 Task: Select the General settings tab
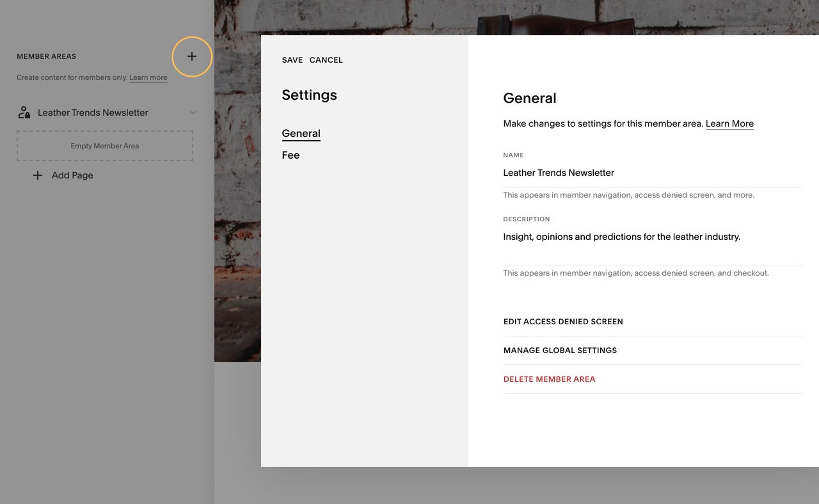(301, 133)
